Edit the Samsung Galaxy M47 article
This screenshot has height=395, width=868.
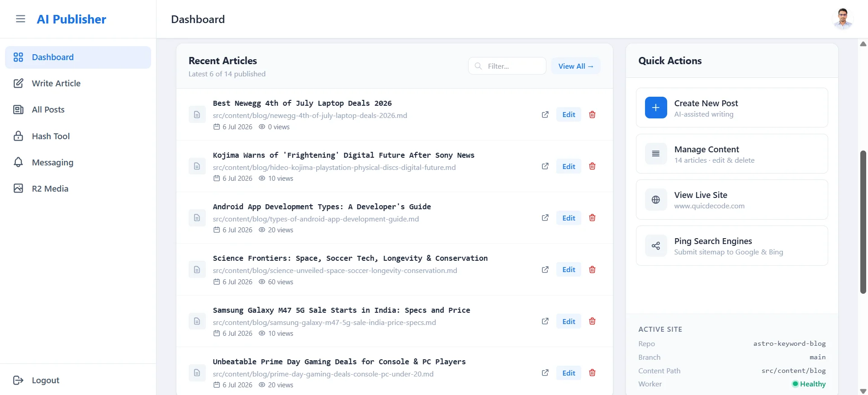(x=569, y=321)
